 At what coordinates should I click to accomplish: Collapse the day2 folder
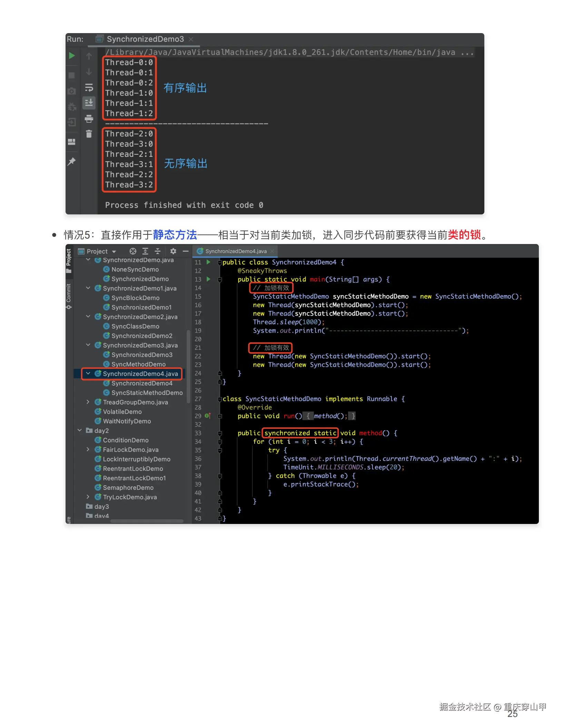80,431
